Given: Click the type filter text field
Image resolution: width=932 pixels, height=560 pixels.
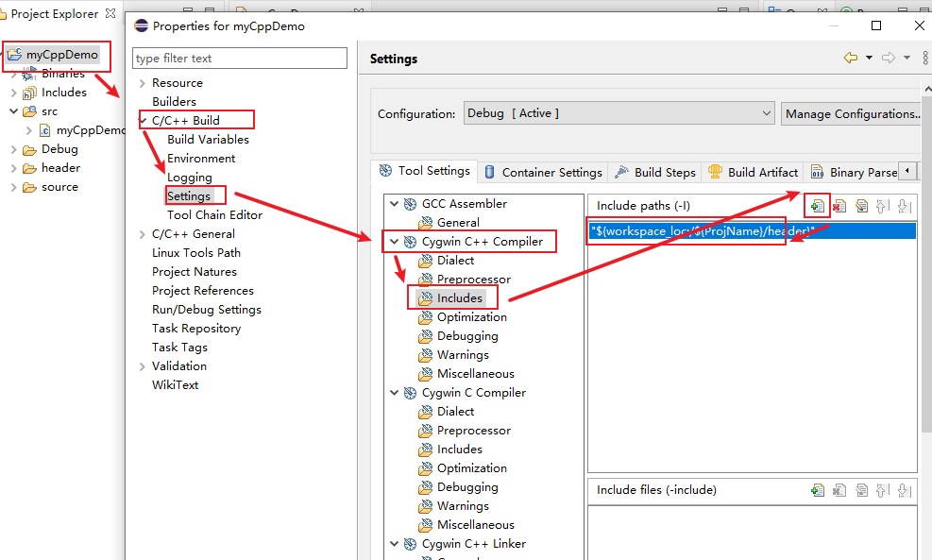Looking at the screenshot, I should (239, 58).
